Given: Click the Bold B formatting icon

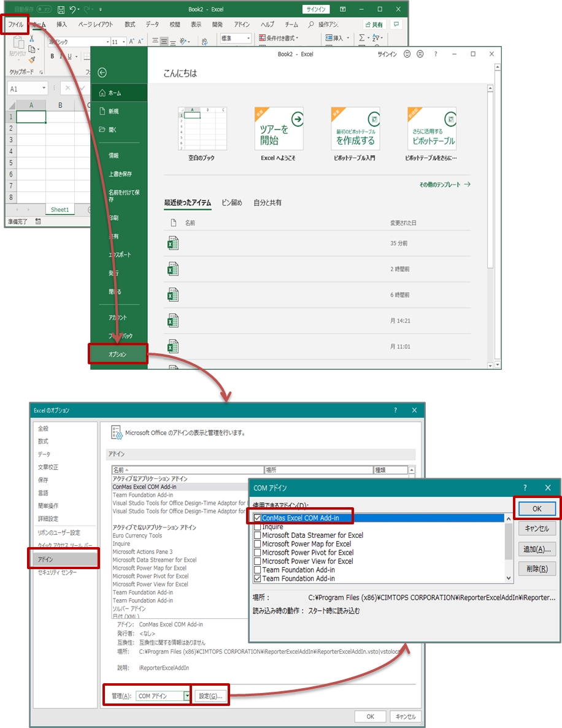Looking at the screenshot, I should click(x=52, y=56).
